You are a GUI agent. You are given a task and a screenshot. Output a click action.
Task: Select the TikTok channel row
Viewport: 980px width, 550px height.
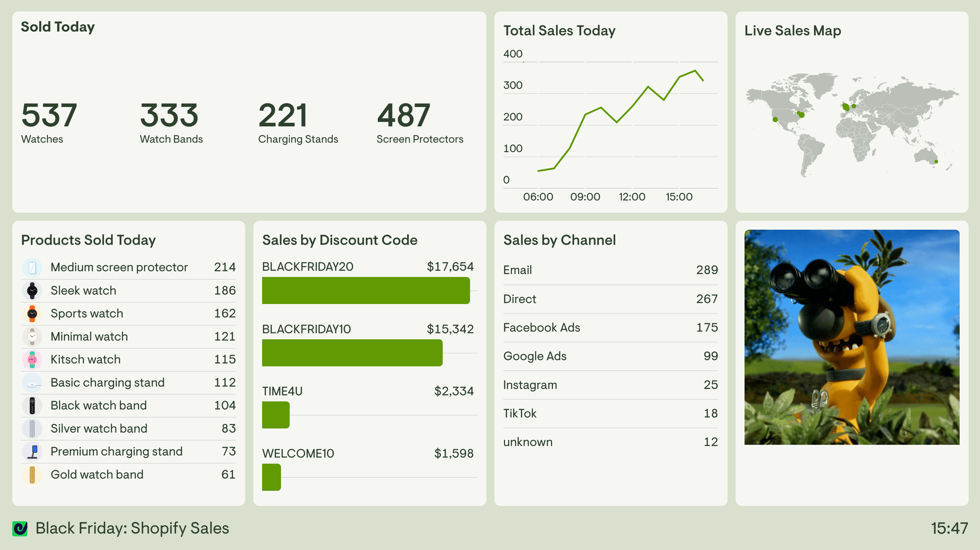tap(610, 413)
